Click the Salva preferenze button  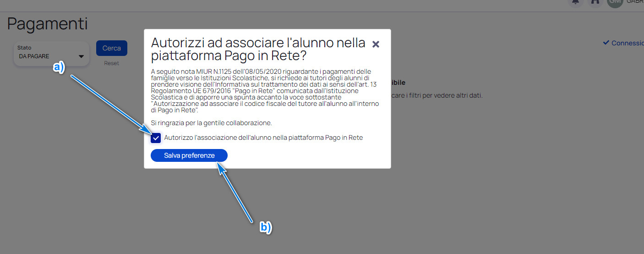click(x=189, y=155)
